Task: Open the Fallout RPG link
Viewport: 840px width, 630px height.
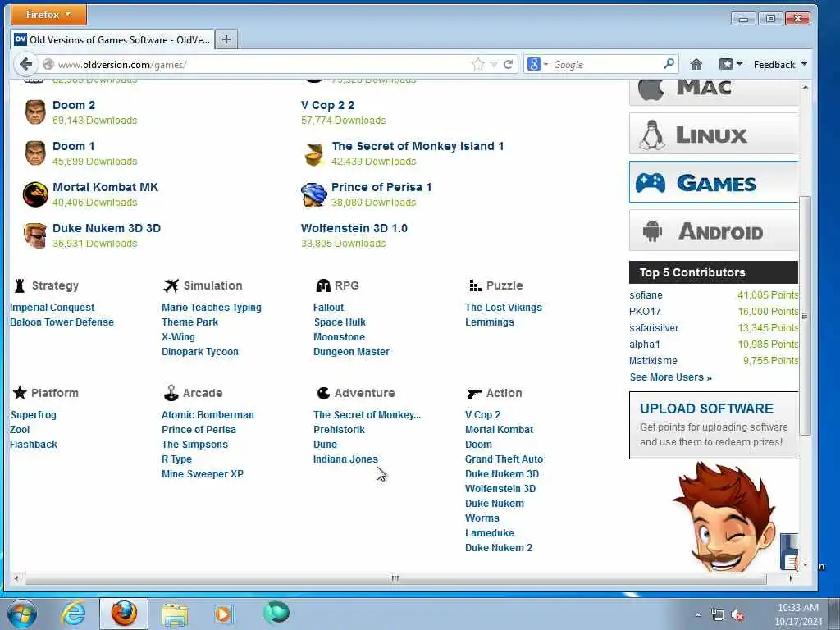Action: [328, 308]
